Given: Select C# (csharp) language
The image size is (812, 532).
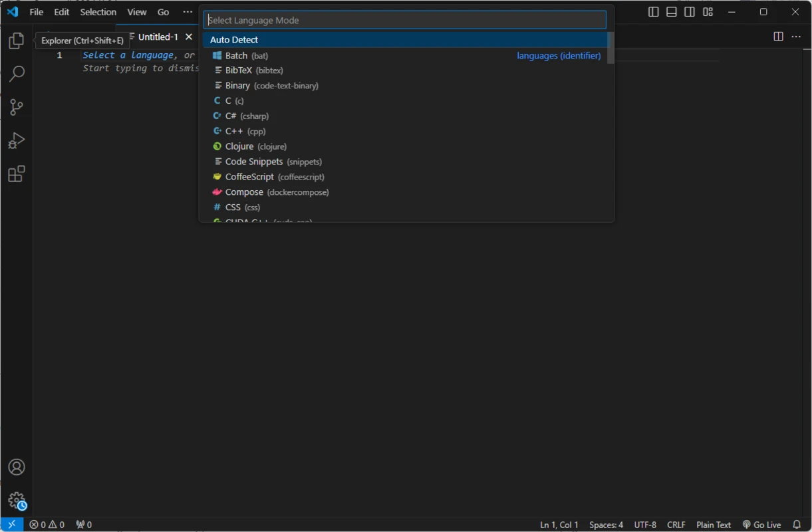Looking at the screenshot, I should 404,116.
